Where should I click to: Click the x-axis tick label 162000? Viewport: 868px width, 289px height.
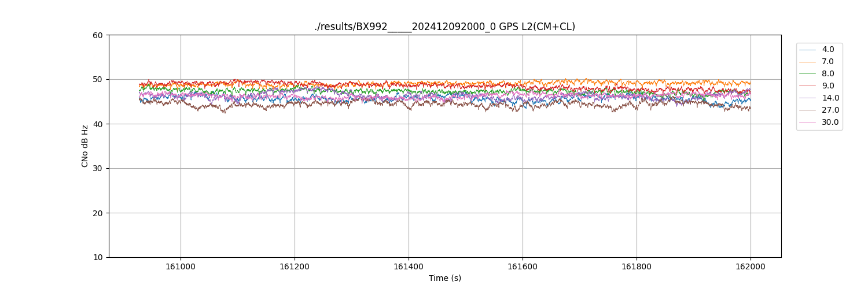(751, 267)
